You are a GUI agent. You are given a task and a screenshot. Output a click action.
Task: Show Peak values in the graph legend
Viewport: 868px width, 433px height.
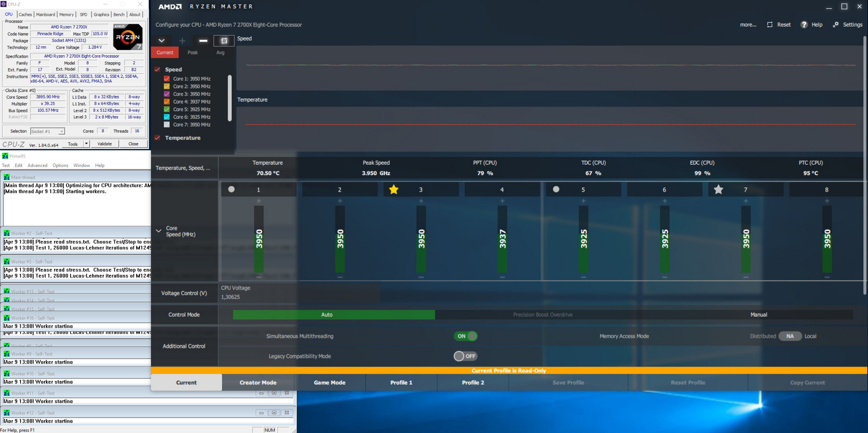193,52
